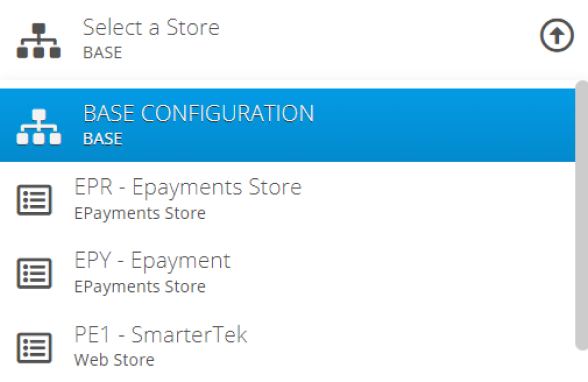Select the BASE CONFIGURATION entry
Viewport: 588px width, 382px height.
(287, 125)
